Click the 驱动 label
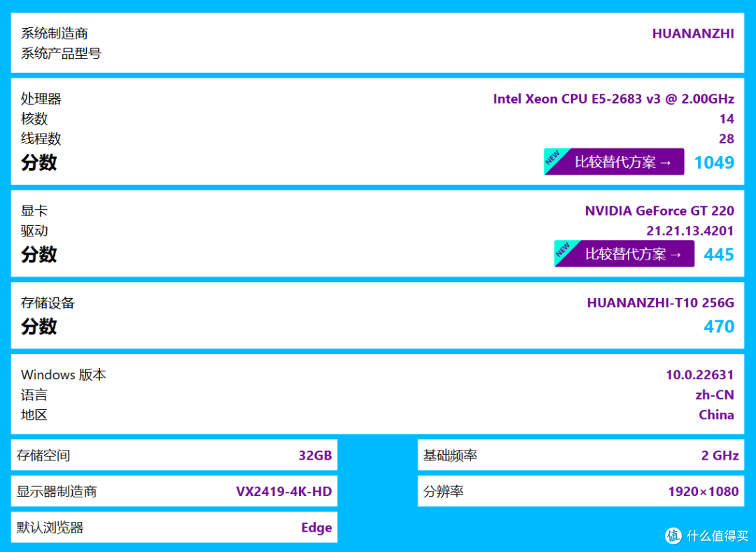 coord(34,231)
